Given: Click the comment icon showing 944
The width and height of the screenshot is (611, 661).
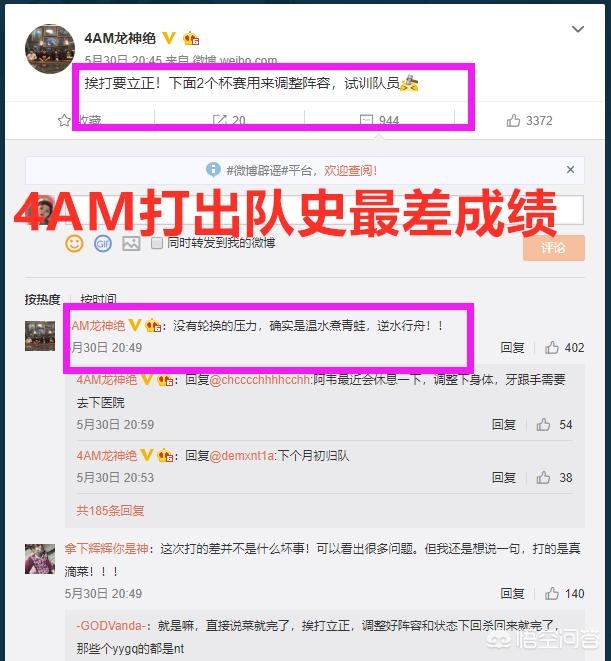Looking at the screenshot, I should point(379,121).
